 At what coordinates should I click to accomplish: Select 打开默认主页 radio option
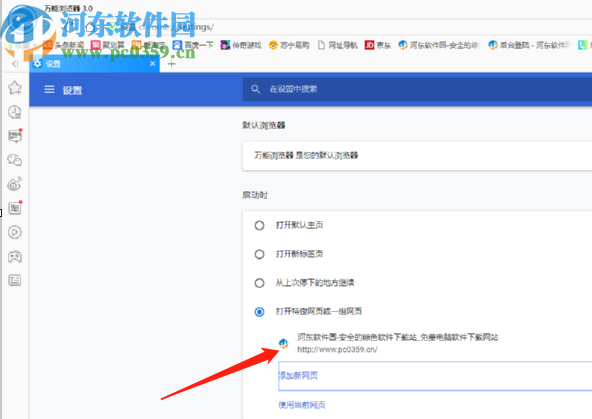tap(259, 225)
